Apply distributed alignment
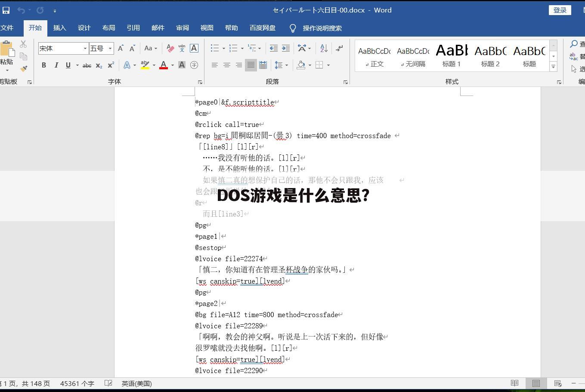Viewport: 585px width, 392px height. click(x=263, y=65)
